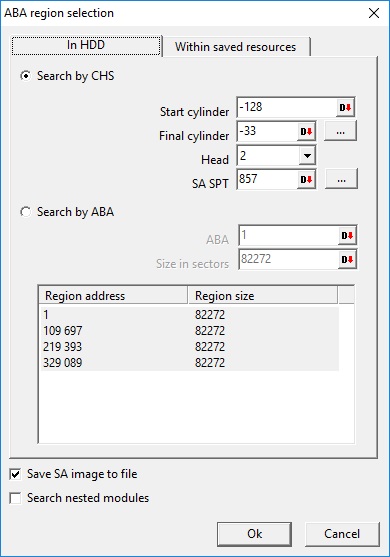This screenshot has width=390, height=557.
Task: Open the ellipsis button next to SA SPT
Action: [341, 179]
